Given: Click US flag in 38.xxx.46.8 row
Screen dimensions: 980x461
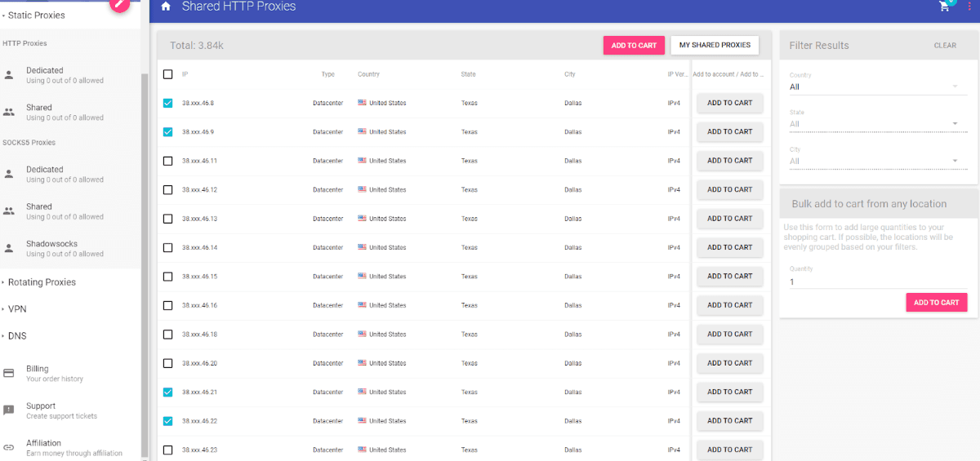Looking at the screenshot, I should coord(362,103).
